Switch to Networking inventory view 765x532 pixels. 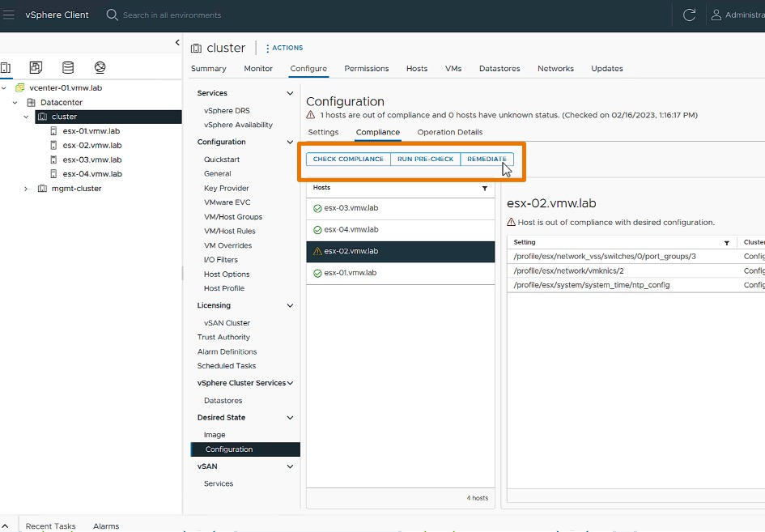coord(100,68)
